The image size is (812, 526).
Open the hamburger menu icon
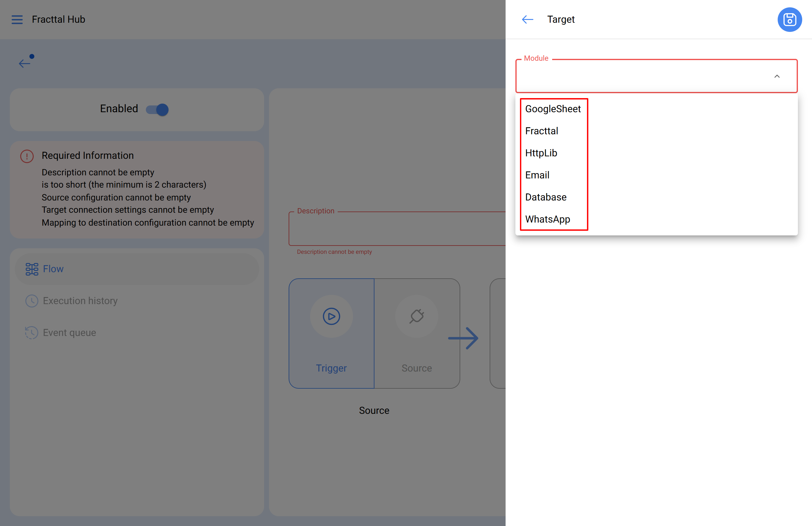point(17,19)
